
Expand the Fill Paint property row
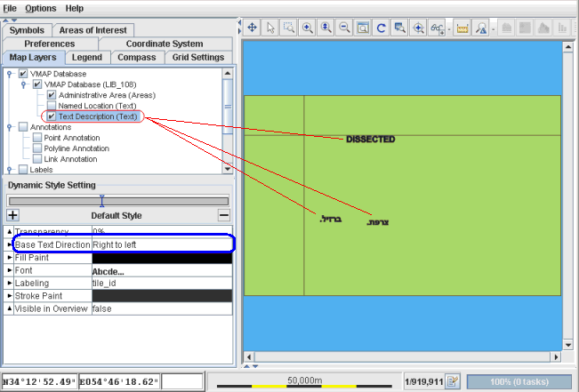click(x=10, y=257)
